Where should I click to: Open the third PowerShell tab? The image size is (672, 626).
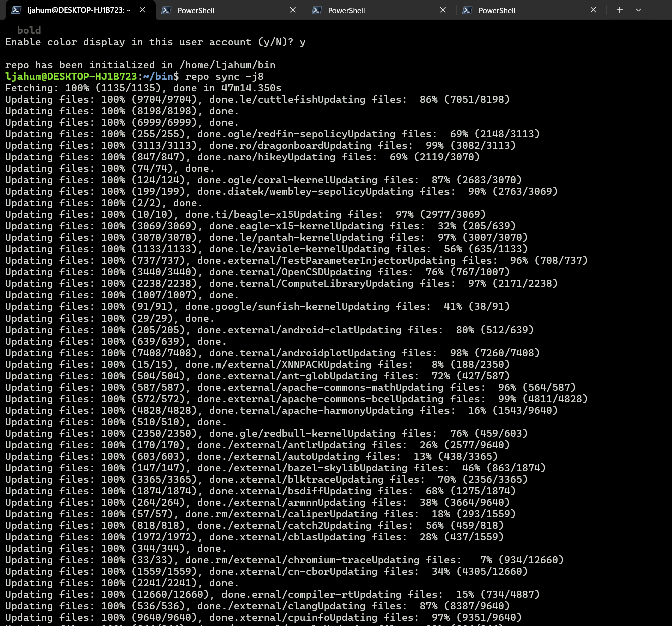380,10
